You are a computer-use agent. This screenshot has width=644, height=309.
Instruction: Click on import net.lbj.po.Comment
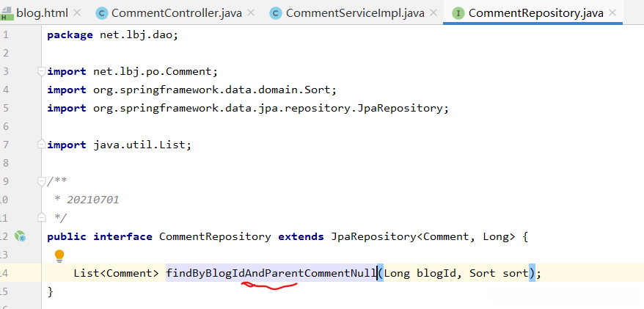pyautogui.click(x=132, y=71)
